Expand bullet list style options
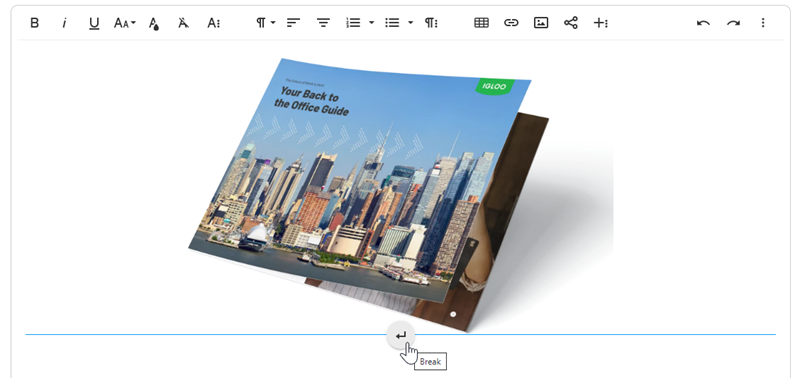The height and width of the screenshot is (379, 800). (x=411, y=23)
